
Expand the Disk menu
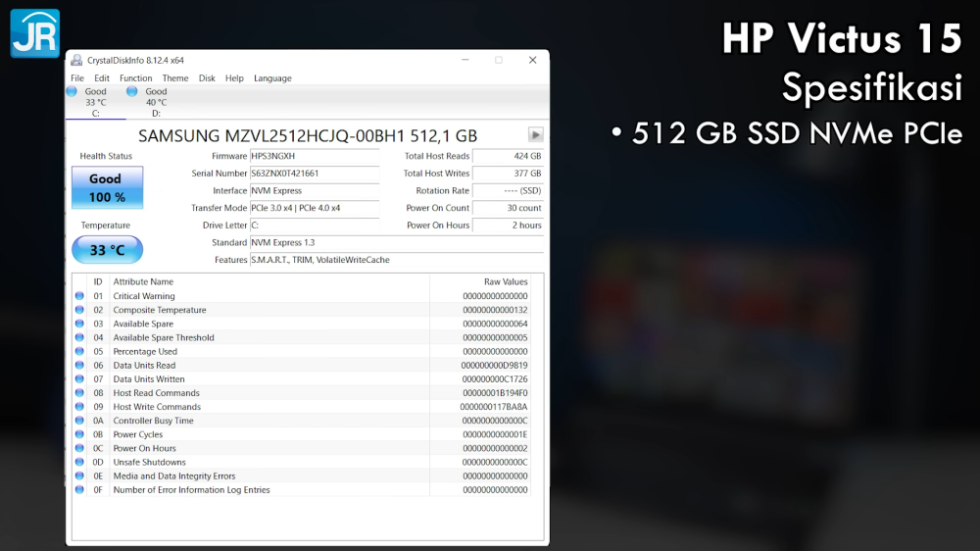click(x=207, y=78)
